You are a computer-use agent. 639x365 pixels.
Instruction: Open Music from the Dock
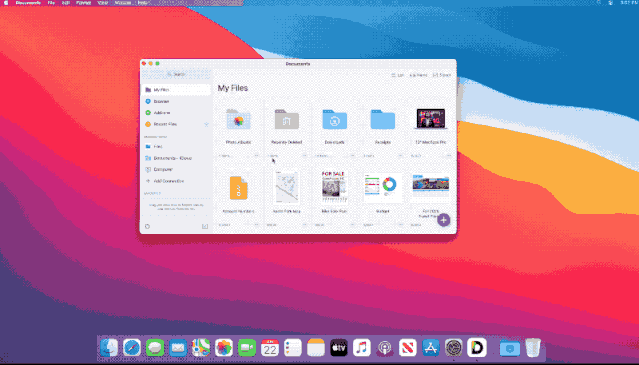(x=362, y=348)
